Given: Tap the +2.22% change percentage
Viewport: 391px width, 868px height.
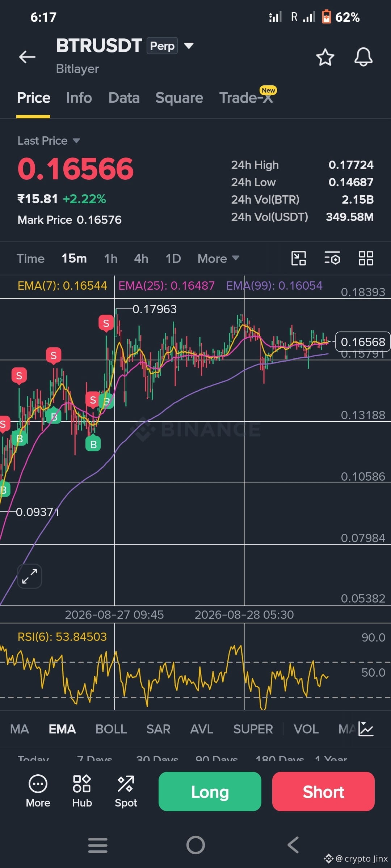Looking at the screenshot, I should click(x=84, y=199).
